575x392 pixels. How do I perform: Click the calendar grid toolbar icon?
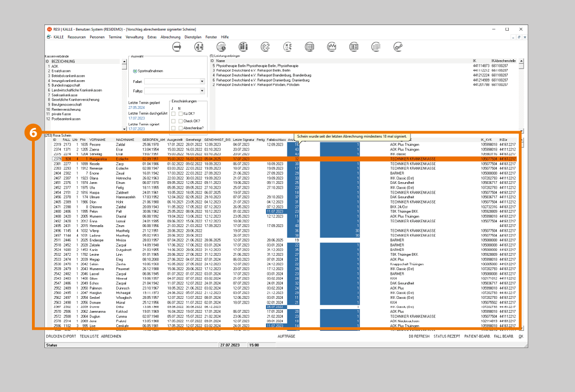pos(376,46)
